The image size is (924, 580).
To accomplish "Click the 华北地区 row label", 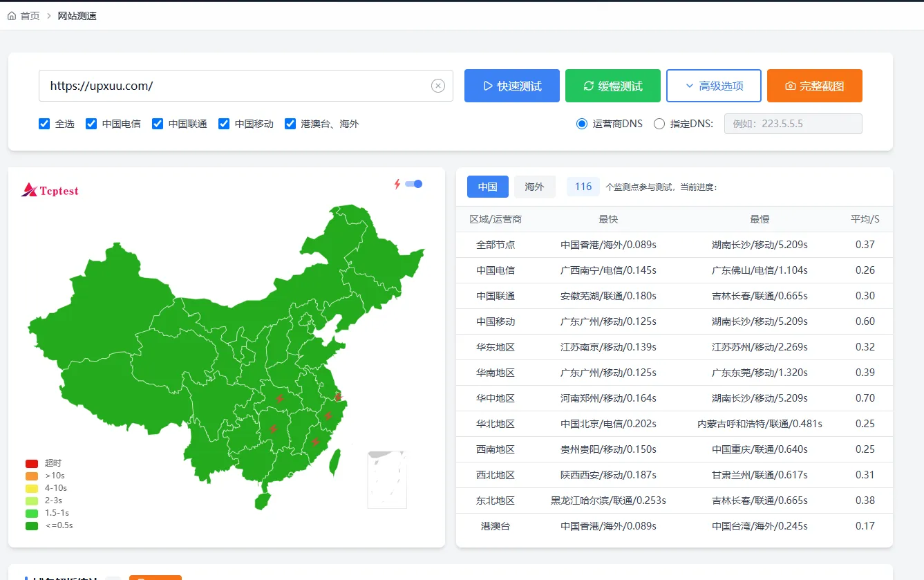I will click(496, 424).
